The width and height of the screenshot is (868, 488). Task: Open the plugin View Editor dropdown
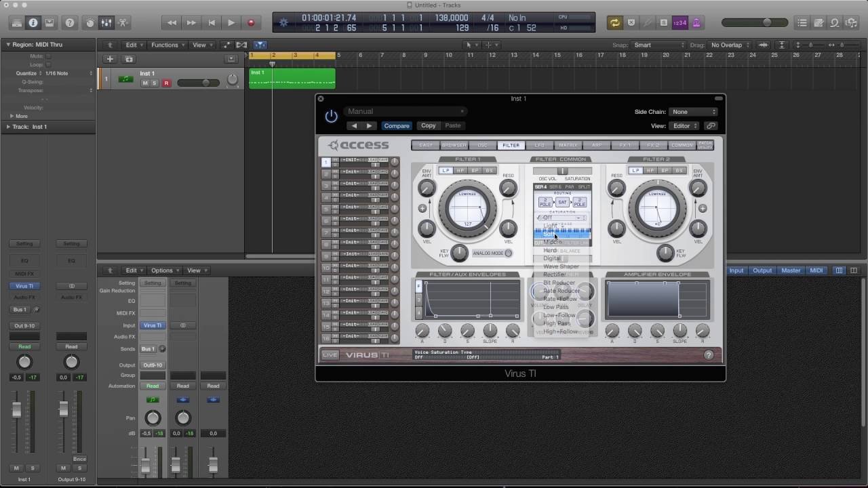click(x=685, y=126)
